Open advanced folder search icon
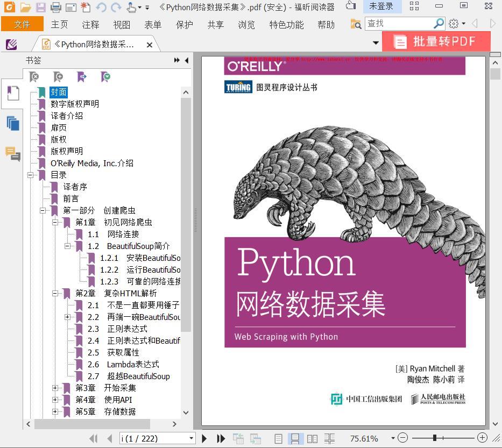This screenshot has height=448, width=502. click(x=356, y=24)
